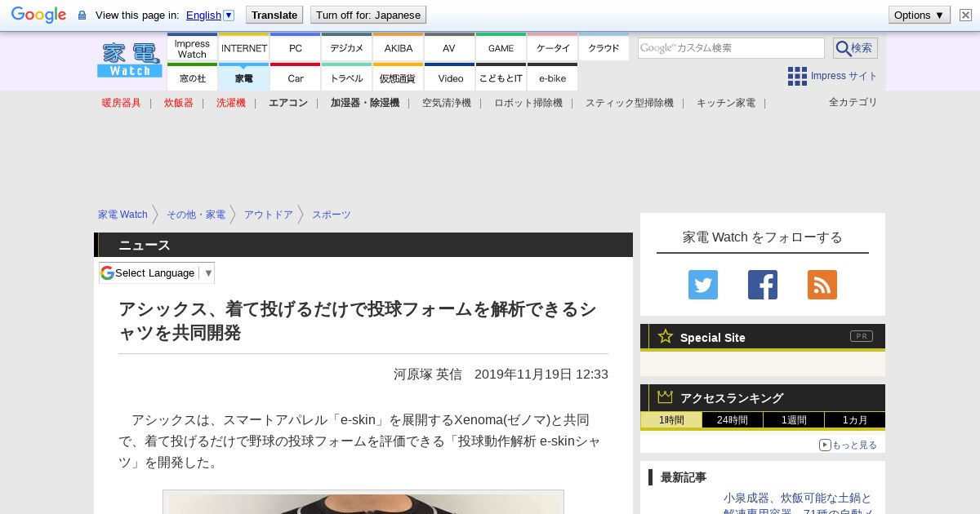
Task: Click the アクセスランキング crown icon
Action: pyautogui.click(x=666, y=397)
